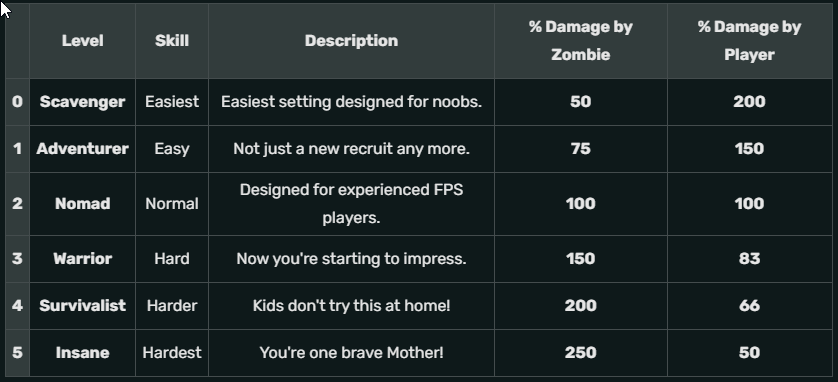Viewport: 838px width, 382px height.
Task: Click row number 5 cell
Action: click(x=17, y=353)
